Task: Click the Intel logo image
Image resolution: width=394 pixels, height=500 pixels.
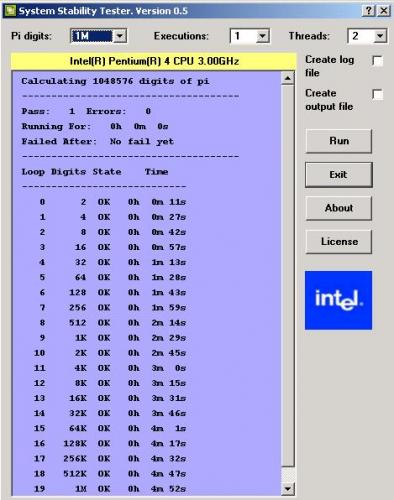Action: pyautogui.click(x=338, y=300)
